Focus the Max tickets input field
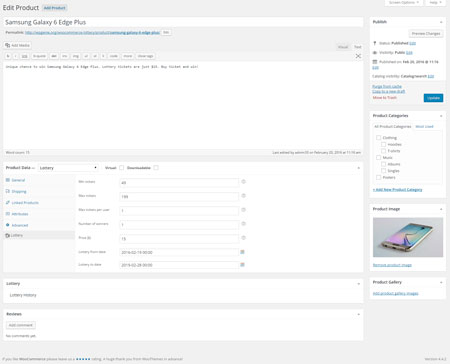This screenshot has width=450, height=364. 179,197
